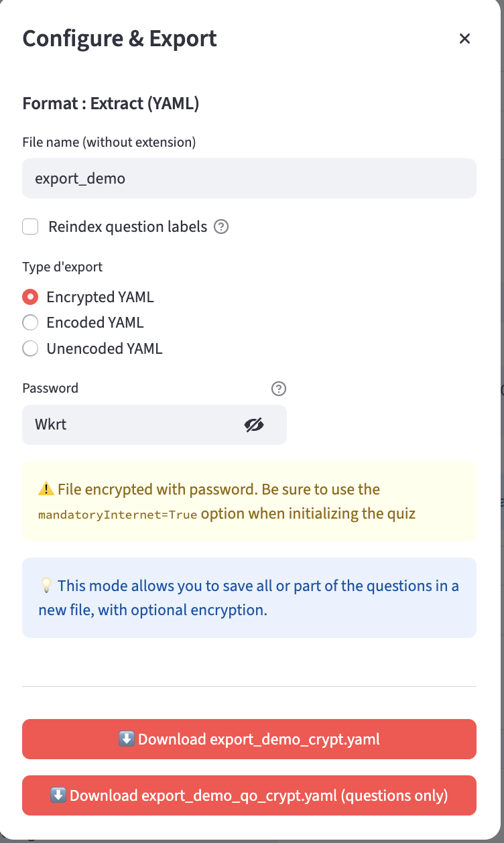
Task: Click the Format : Extract (YAML) heading
Action: pos(111,104)
